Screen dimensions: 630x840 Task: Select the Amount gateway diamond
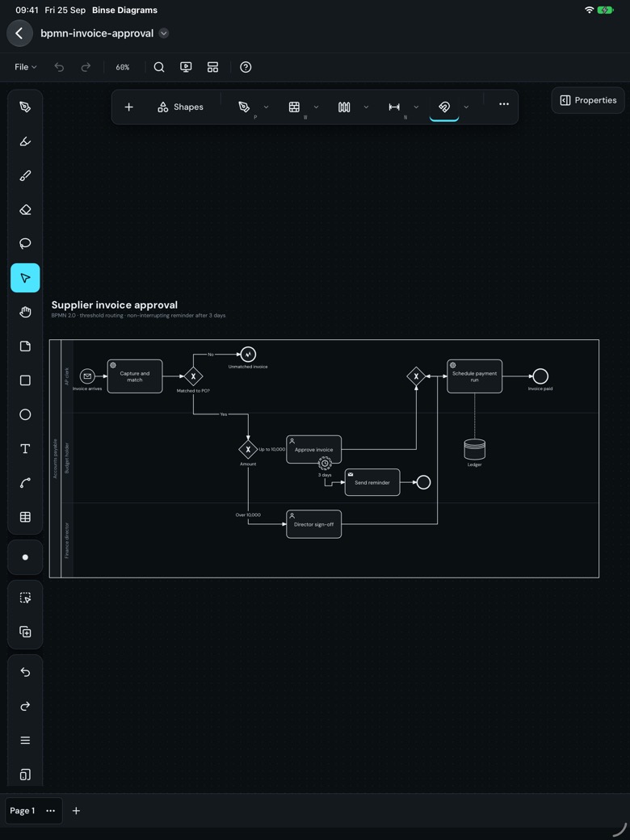coord(248,449)
